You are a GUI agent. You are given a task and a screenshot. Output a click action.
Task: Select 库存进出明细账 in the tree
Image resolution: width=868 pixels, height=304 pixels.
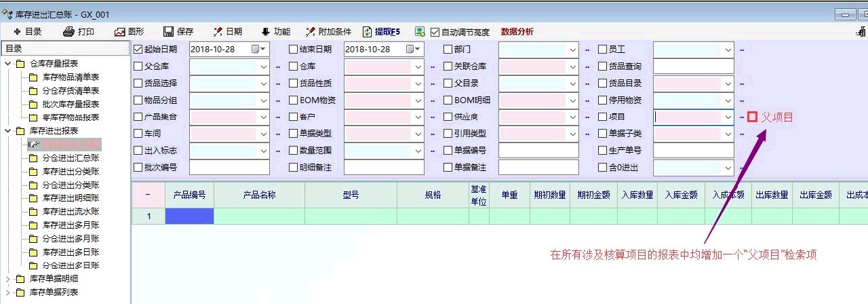point(71,198)
